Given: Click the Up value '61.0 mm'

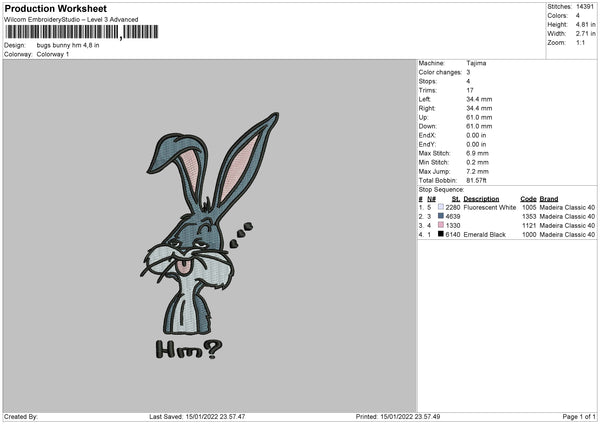Looking at the screenshot, I should (x=479, y=117).
